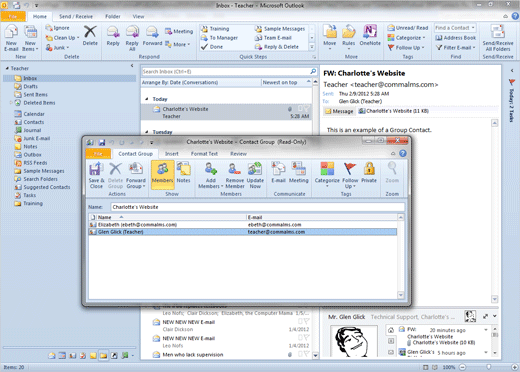Click Remove Member button
520x372 pixels.
(x=235, y=175)
